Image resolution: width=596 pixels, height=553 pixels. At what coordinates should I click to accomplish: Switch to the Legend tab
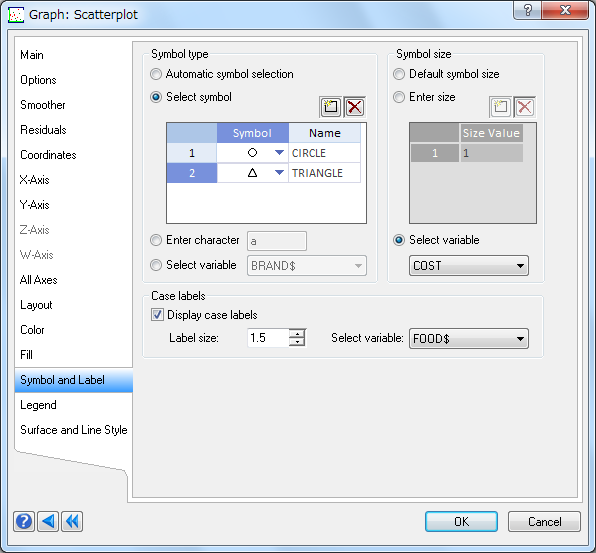tap(38, 405)
